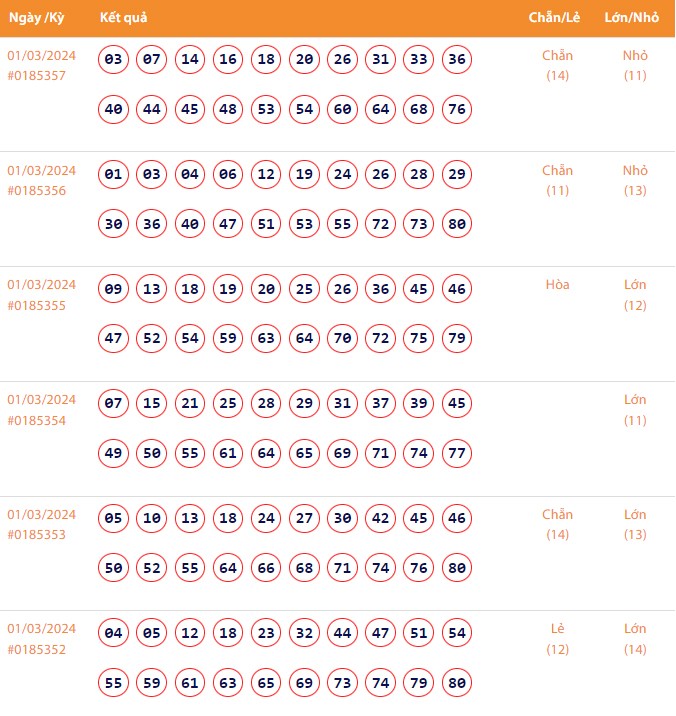Select ball 04 in draw #0185352
Image resolution: width=676 pixels, height=716 pixels.
(114, 633)
